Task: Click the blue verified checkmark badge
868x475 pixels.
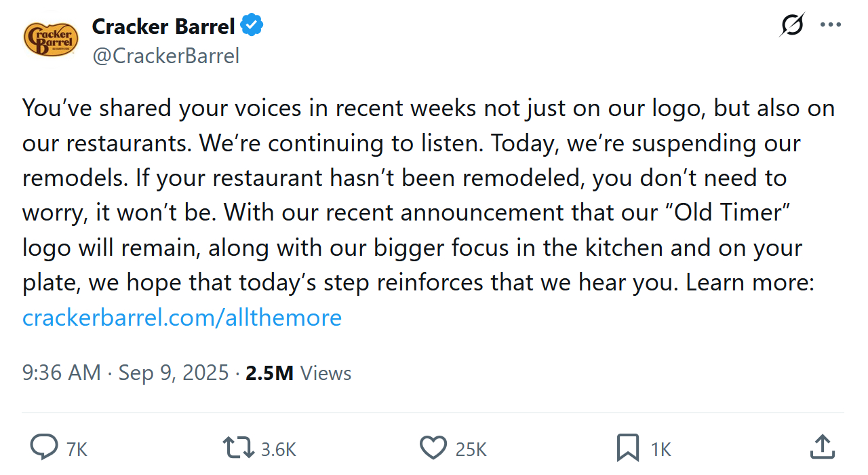Action: pos(252,26)
